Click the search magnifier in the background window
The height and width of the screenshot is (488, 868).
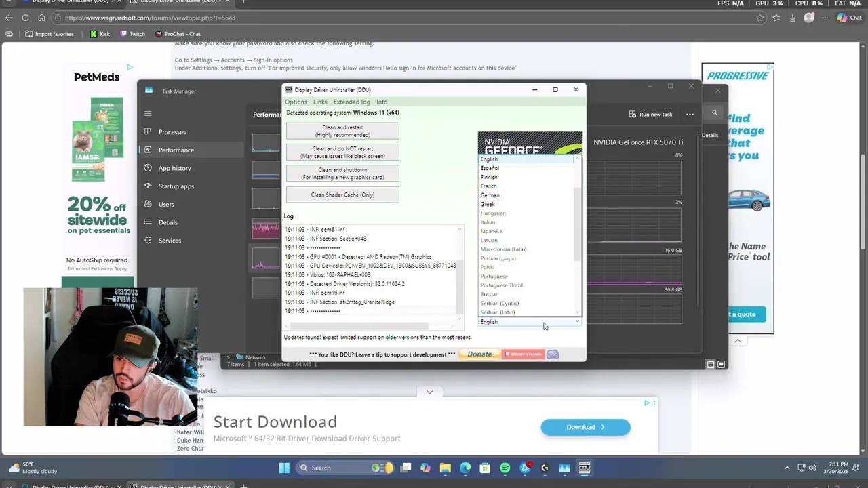[714, 113]
